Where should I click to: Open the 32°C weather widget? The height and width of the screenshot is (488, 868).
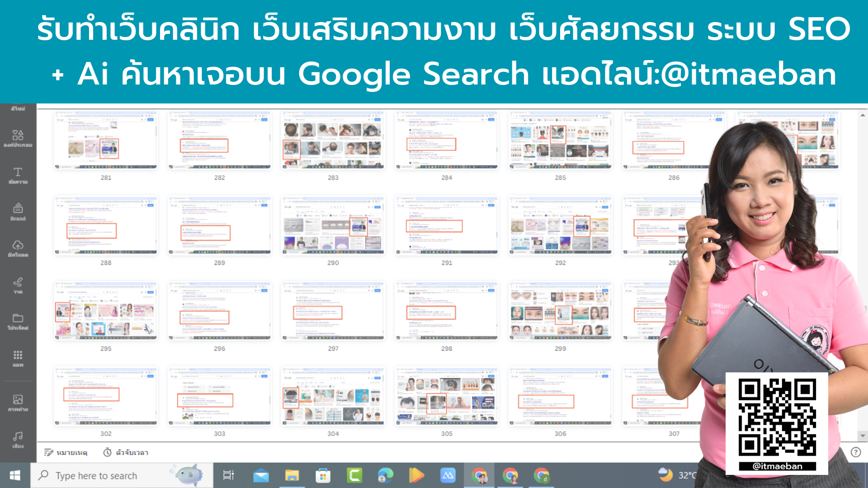tap(676, 475)
